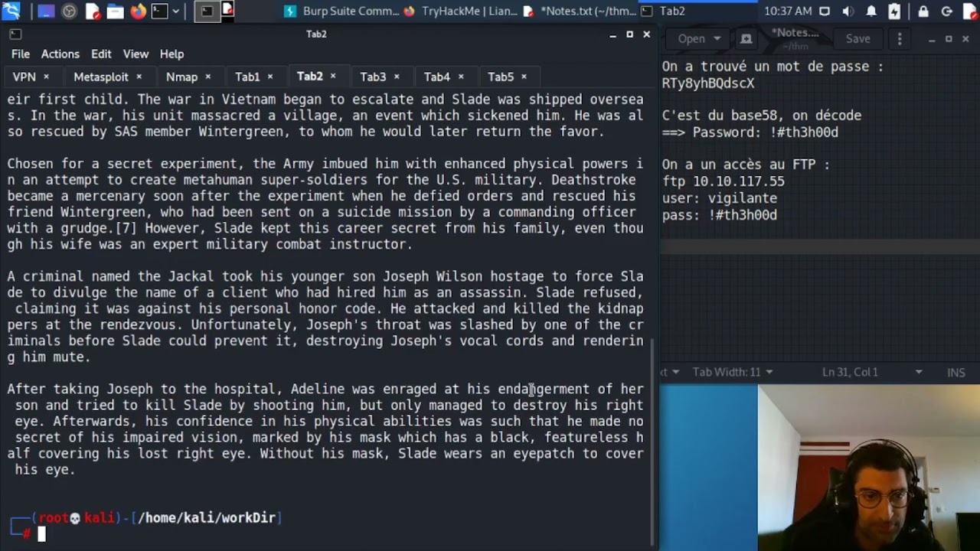Click the 'ftp 10.10.117.55' line in notes

(724, 181)
